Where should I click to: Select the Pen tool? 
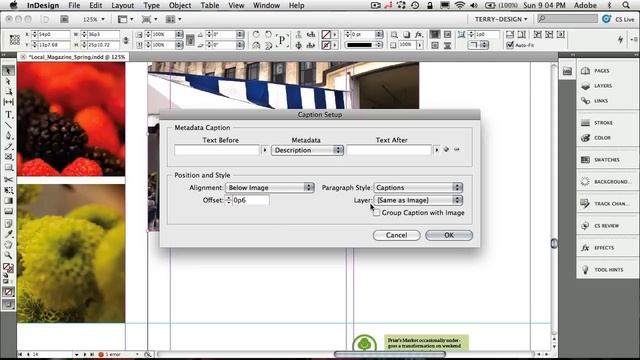8,136
